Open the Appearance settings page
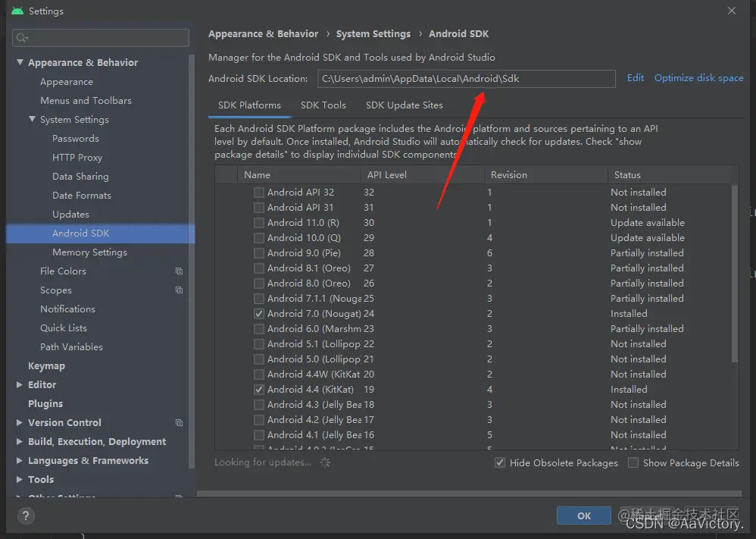The height and width of the screenshot is (539, 756). coord(67,82)
